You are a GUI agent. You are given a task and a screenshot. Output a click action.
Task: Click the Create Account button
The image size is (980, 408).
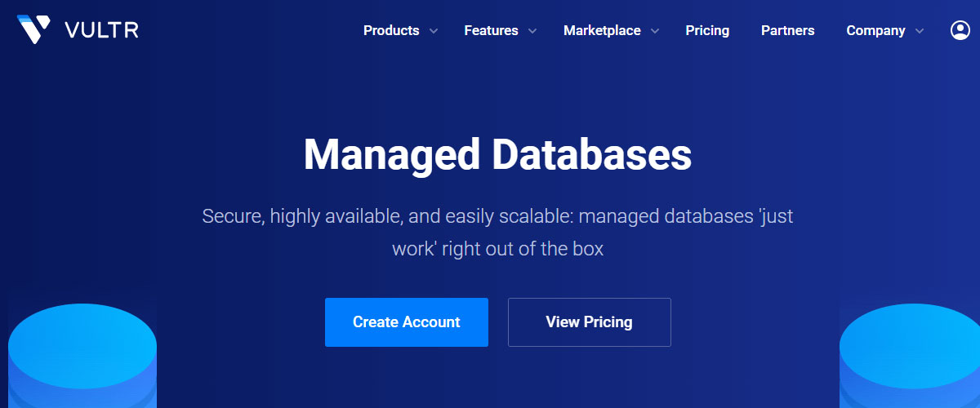coord(407,322)
